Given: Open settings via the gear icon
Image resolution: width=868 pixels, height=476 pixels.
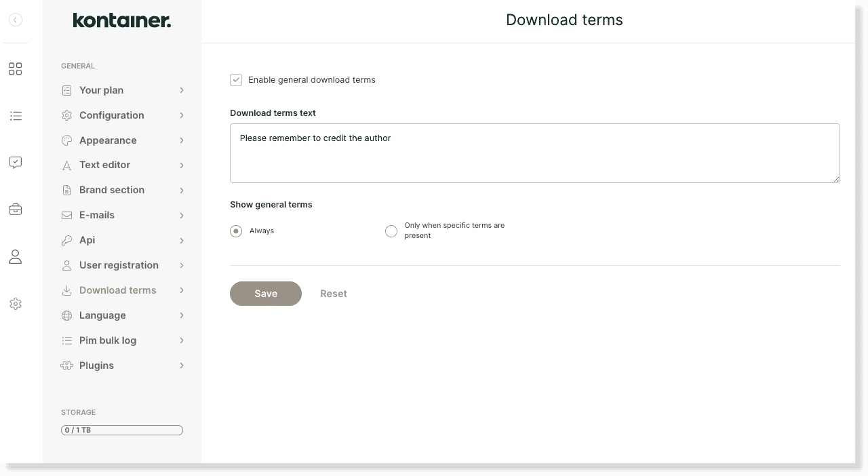Looking at the screenshot, I should tap(15, 304).
